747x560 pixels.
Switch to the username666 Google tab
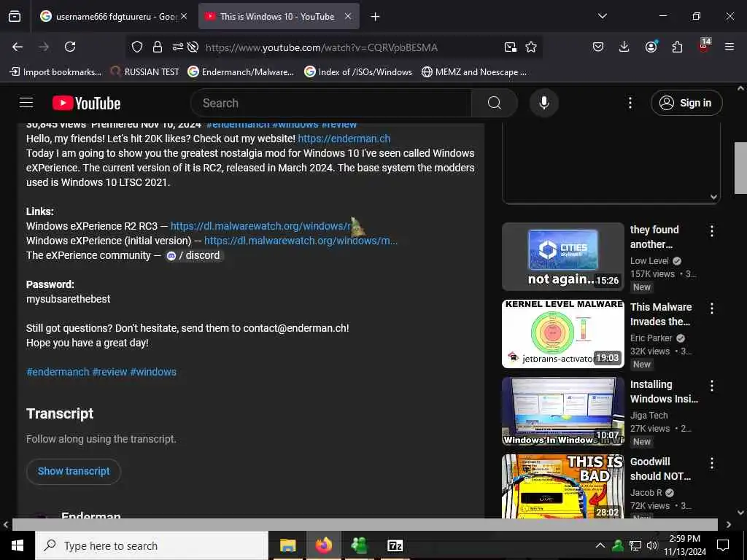pos(113,17)
